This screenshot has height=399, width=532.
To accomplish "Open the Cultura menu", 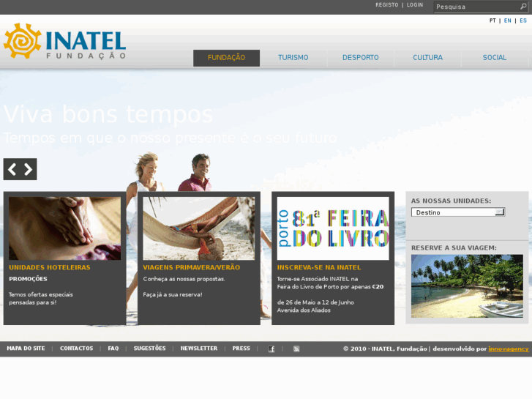I will 427,58.
